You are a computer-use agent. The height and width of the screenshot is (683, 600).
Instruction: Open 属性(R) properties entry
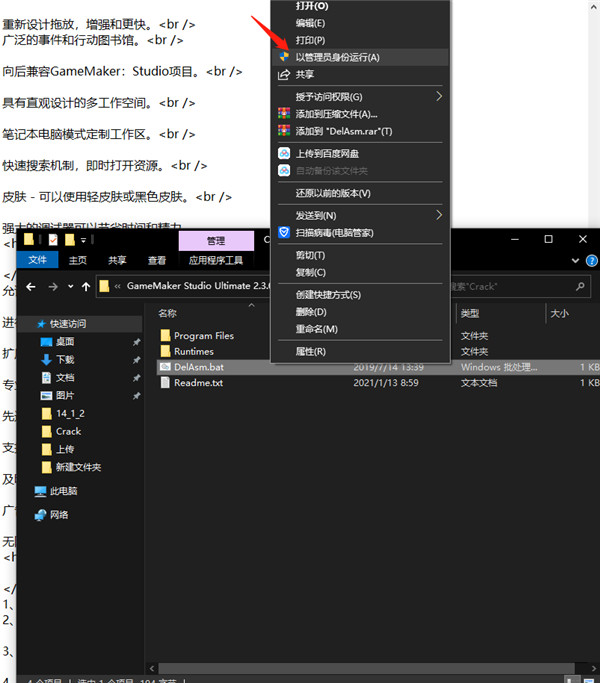pos(360,352)
